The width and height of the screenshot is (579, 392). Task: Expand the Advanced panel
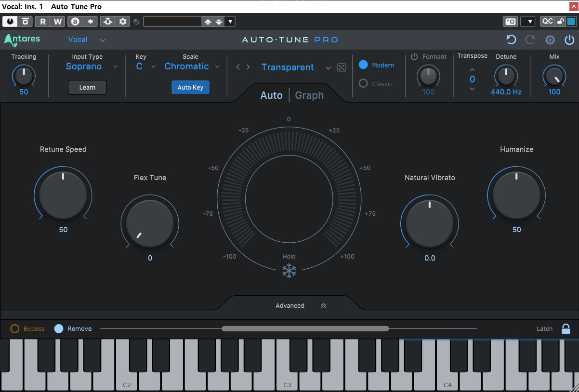click(x=301, y=305)
